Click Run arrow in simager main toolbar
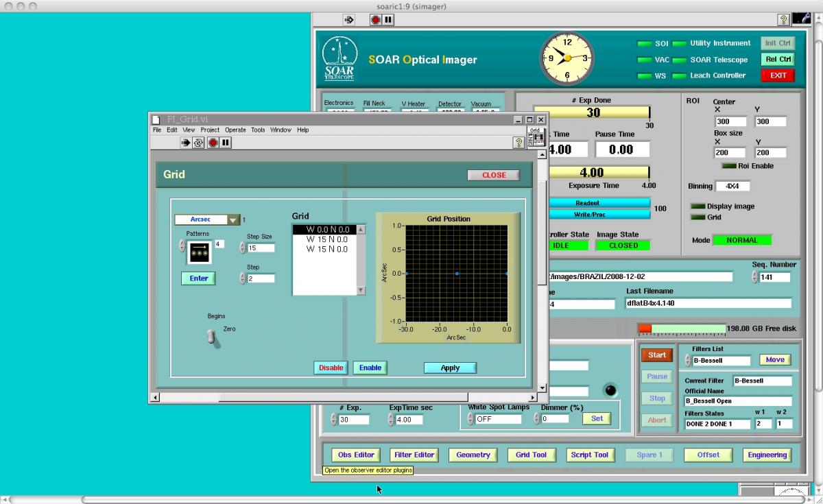This screenshot has height=504, width=823. (x=349, y=20)
